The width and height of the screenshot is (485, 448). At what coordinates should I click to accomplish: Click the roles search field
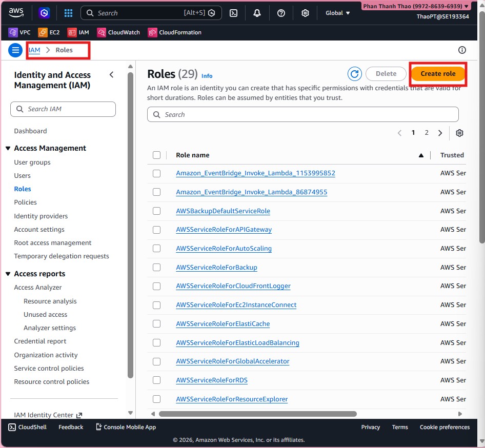tap(302, 114)
